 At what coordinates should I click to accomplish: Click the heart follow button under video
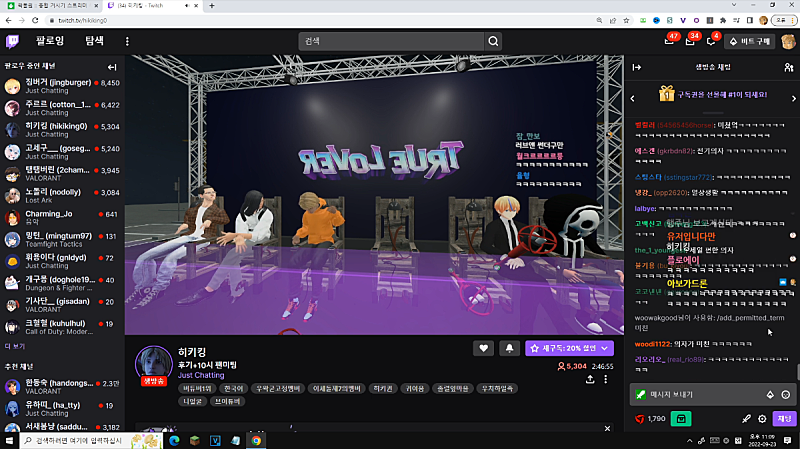[x=484, y=348]
